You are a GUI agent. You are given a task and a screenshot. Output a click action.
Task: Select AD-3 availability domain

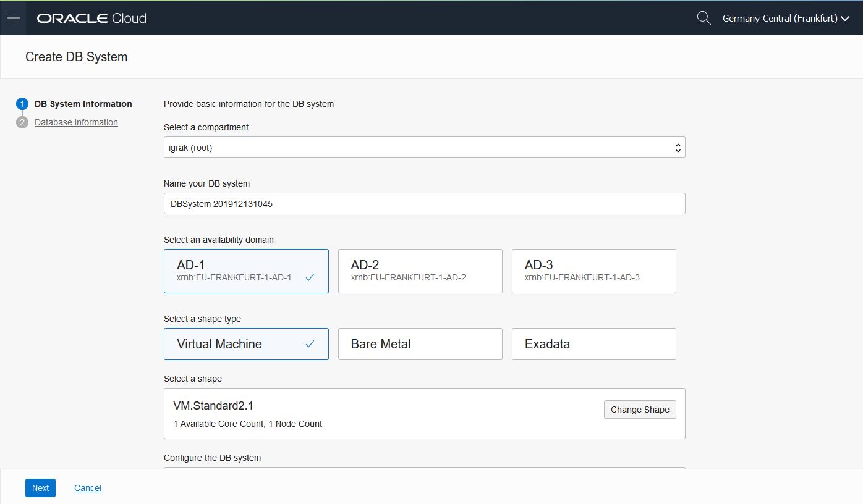pos(593,271)
